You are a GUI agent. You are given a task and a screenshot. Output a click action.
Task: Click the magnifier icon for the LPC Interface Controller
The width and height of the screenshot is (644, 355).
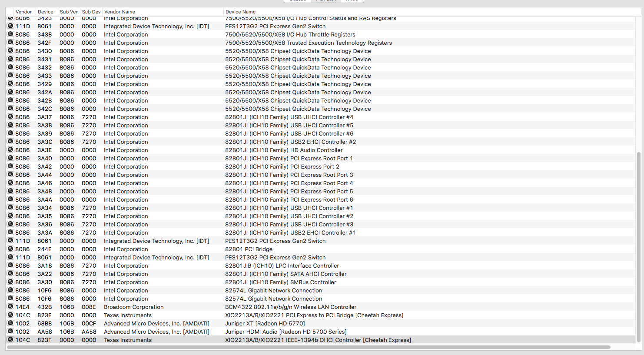(10, 265)
